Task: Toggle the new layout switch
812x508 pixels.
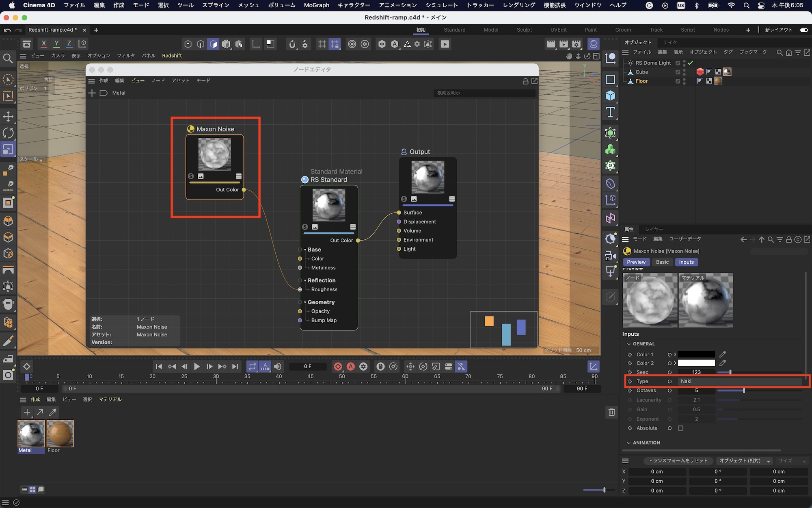Action: click(x=803, y=30)
